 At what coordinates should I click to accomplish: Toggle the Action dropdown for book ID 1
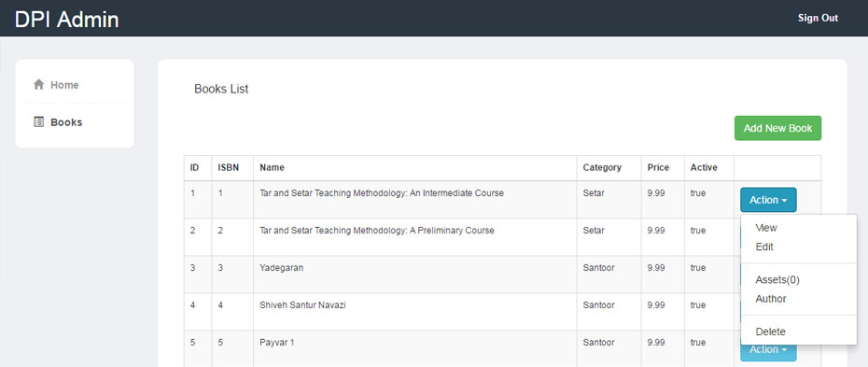(x=768, y=200)
